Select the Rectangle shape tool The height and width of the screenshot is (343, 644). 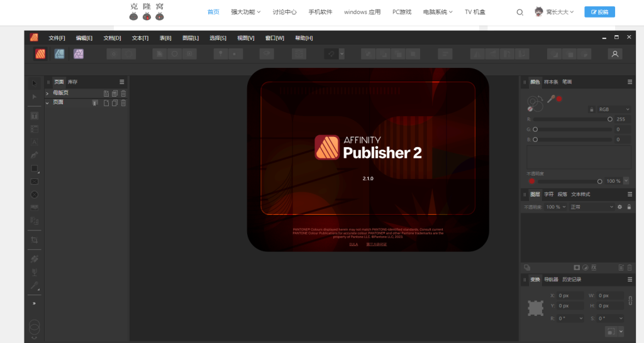point(35,168)
